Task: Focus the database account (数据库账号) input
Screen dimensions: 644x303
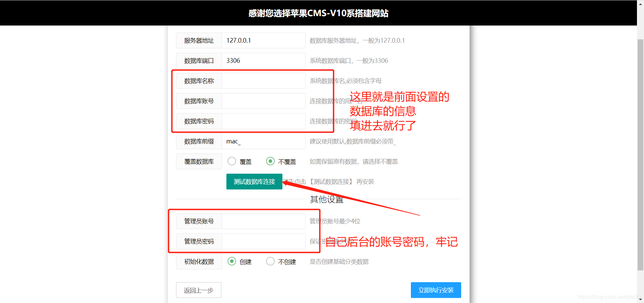Action: point(263,101)
